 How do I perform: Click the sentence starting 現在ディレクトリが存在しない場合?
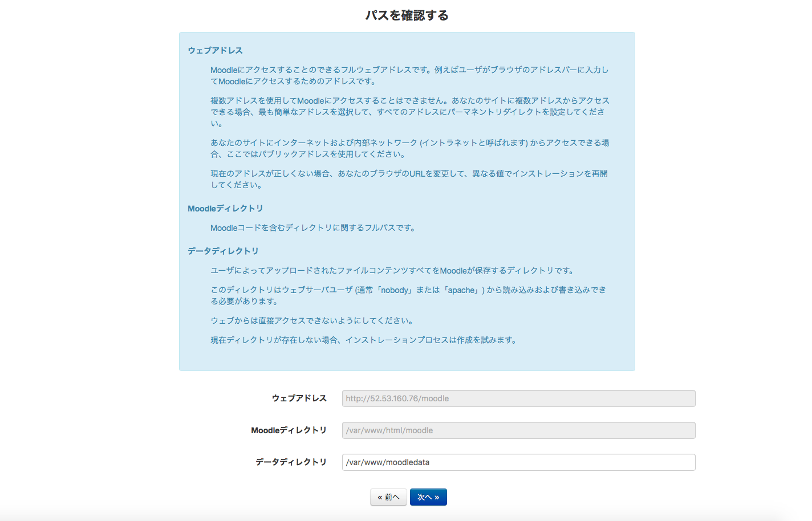click(364, 340)
